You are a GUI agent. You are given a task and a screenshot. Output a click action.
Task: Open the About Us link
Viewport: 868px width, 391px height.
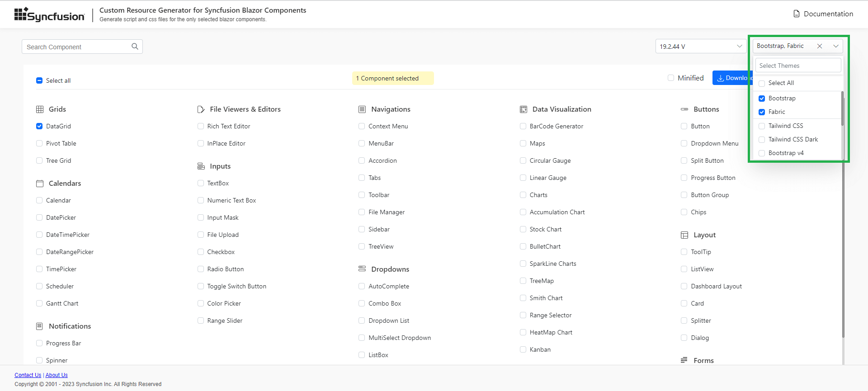[x=57, y=375]
